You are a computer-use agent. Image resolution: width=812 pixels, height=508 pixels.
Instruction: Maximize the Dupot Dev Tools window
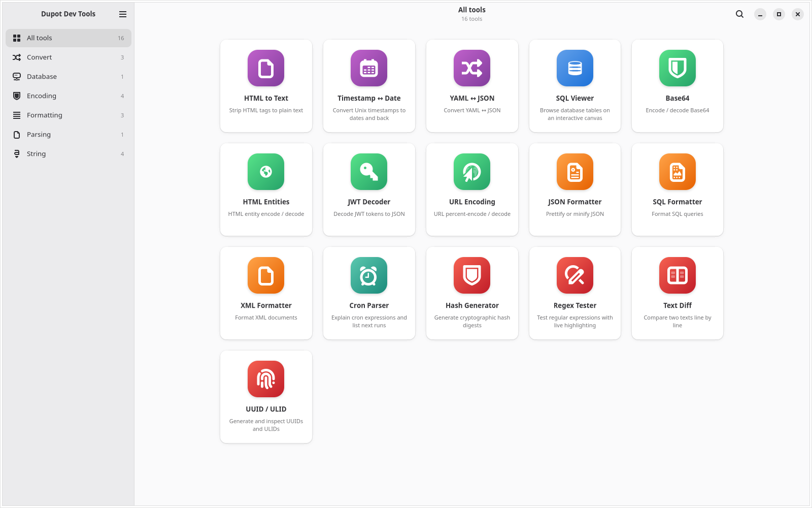pos(779,14)
